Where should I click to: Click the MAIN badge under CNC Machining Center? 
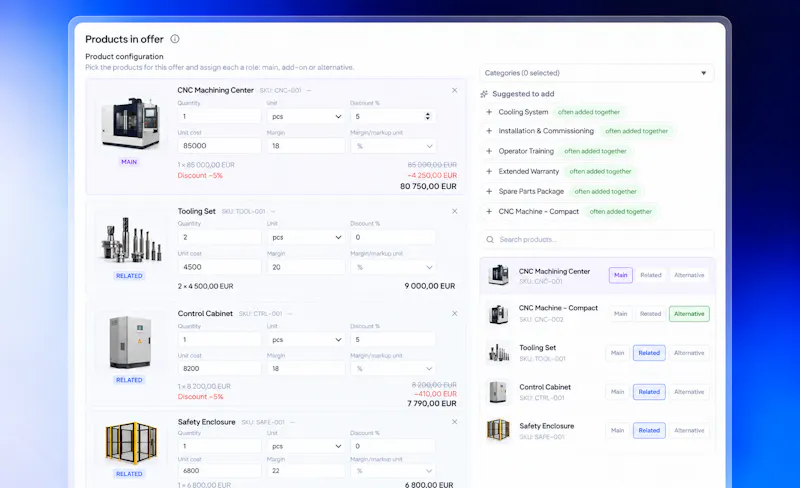click(x=129, y=162)
